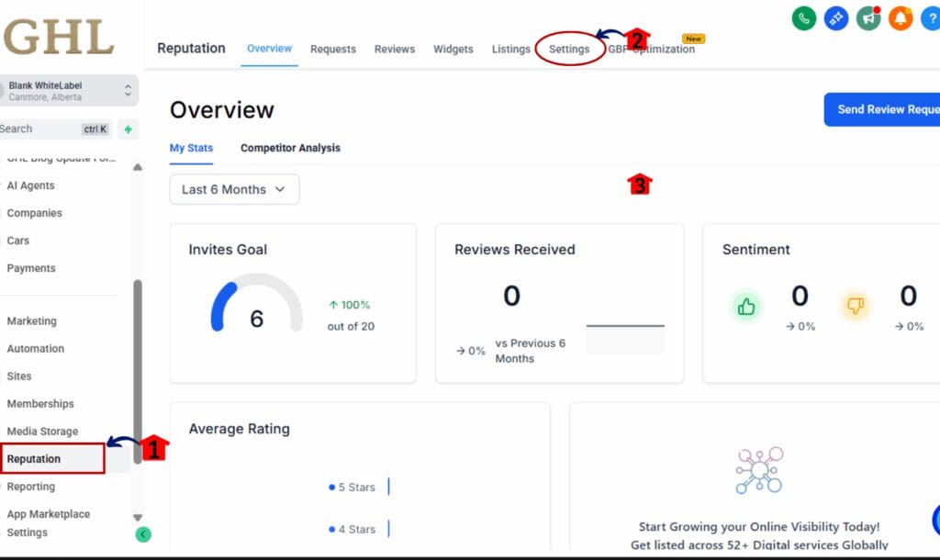940x560 pixels.
Task: Open the Settings tab in Reputation
Action: pyautogui.click(x=569, y=49)
